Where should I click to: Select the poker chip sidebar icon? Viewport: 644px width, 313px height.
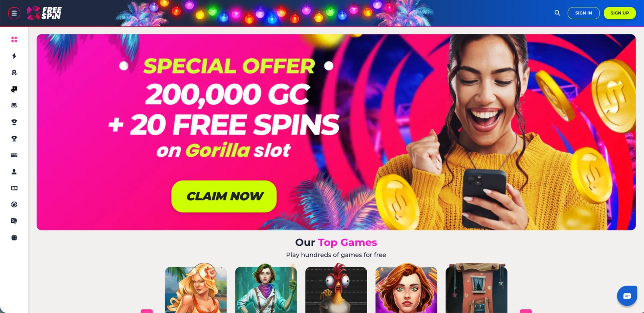(x=14, y=204)
